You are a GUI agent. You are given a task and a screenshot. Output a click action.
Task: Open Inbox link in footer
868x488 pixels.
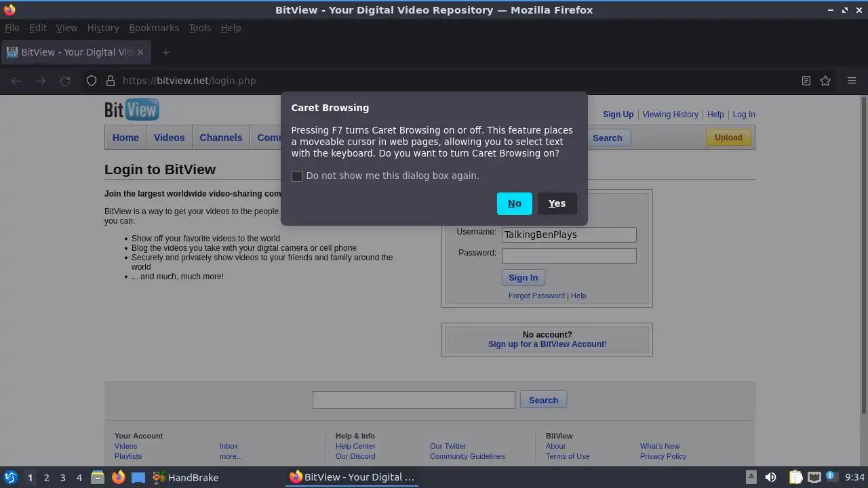click(229, 446)
